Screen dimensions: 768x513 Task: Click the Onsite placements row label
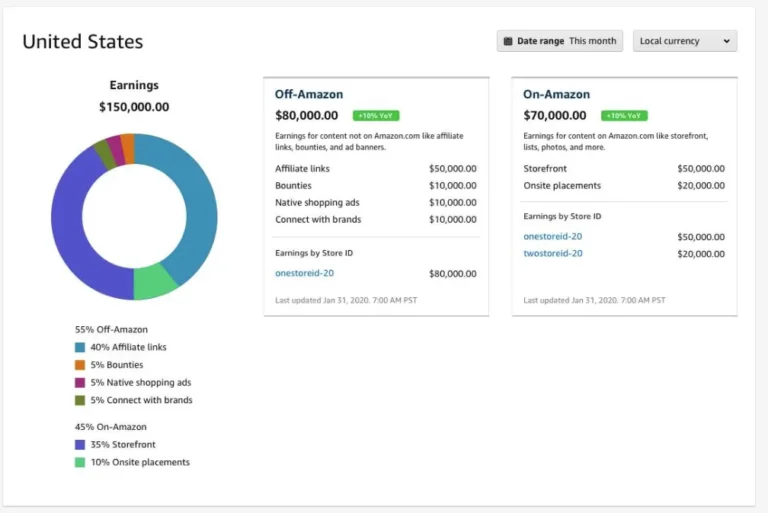(562, 186)
